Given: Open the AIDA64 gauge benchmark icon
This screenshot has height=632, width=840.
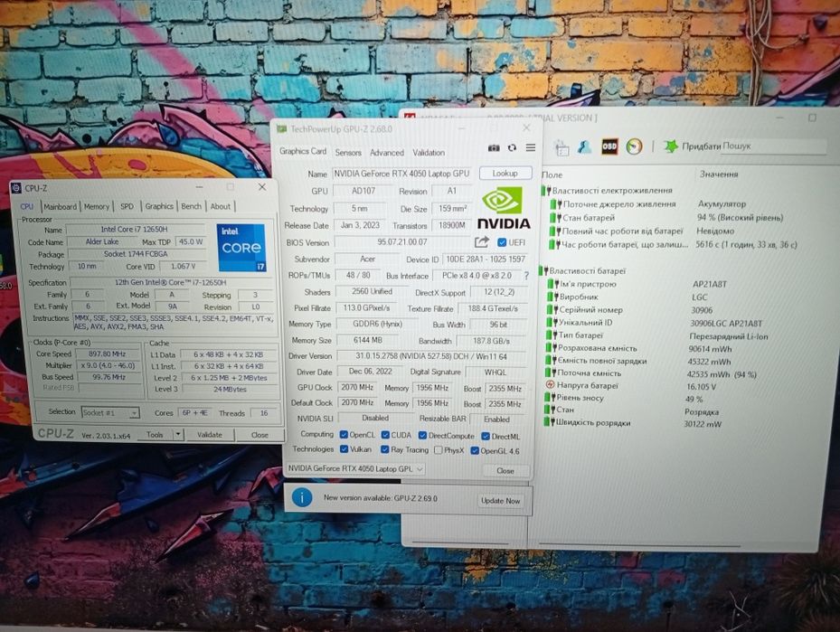Looking at the screenshot, I should [x=634, y=146].
